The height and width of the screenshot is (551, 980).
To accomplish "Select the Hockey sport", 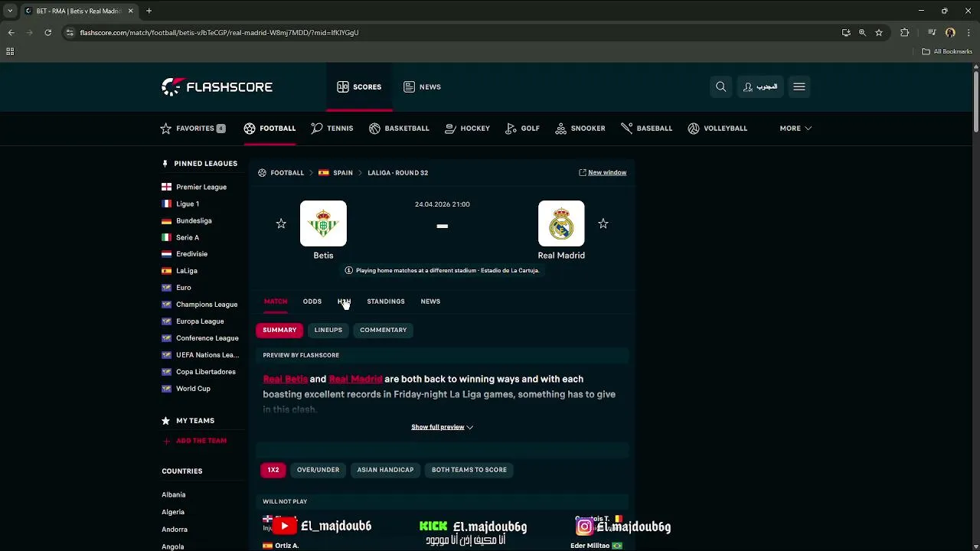I will (x=467, y=129).
